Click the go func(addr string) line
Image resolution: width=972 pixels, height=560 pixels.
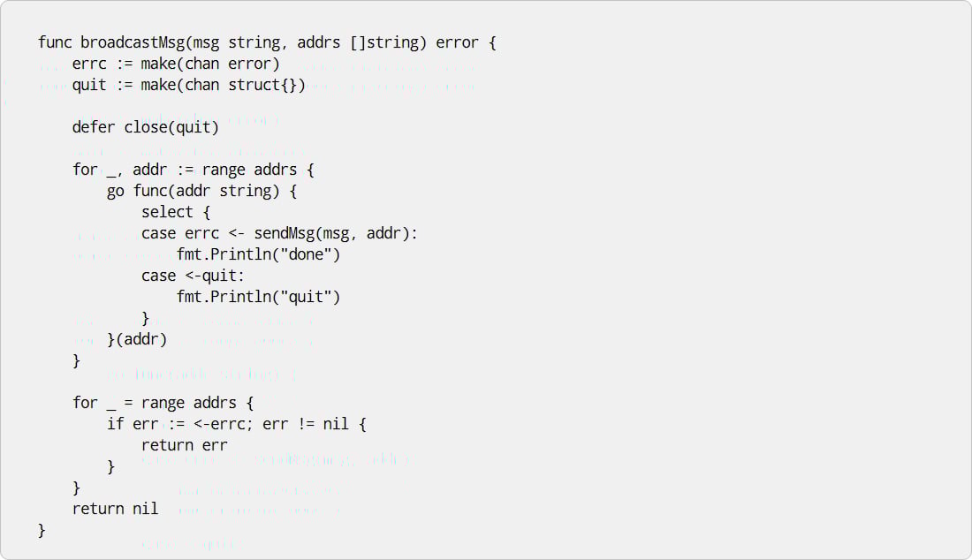(202, 191)
